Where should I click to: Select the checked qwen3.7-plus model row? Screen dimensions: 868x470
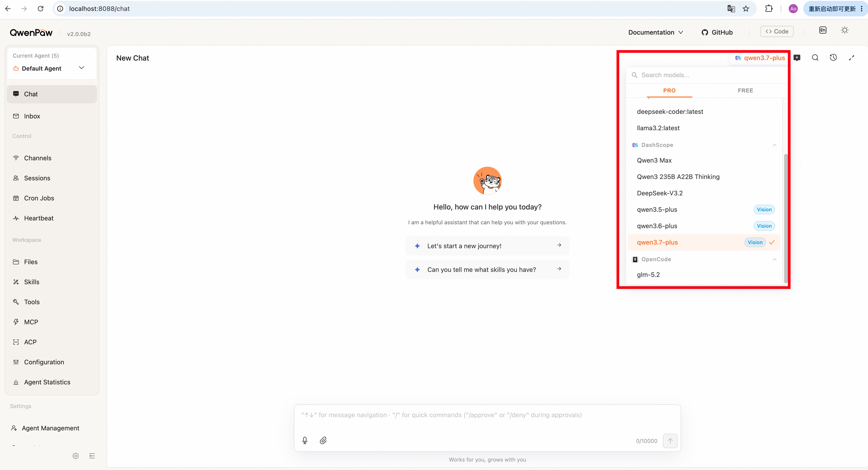(x=704, y=243)
